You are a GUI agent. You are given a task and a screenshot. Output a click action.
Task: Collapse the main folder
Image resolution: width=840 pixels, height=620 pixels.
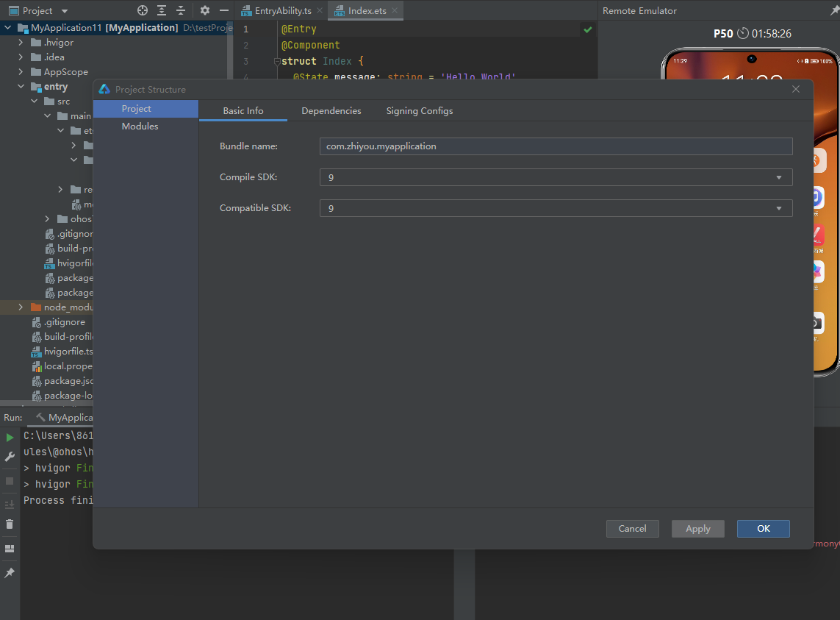(x=47, y=116)
